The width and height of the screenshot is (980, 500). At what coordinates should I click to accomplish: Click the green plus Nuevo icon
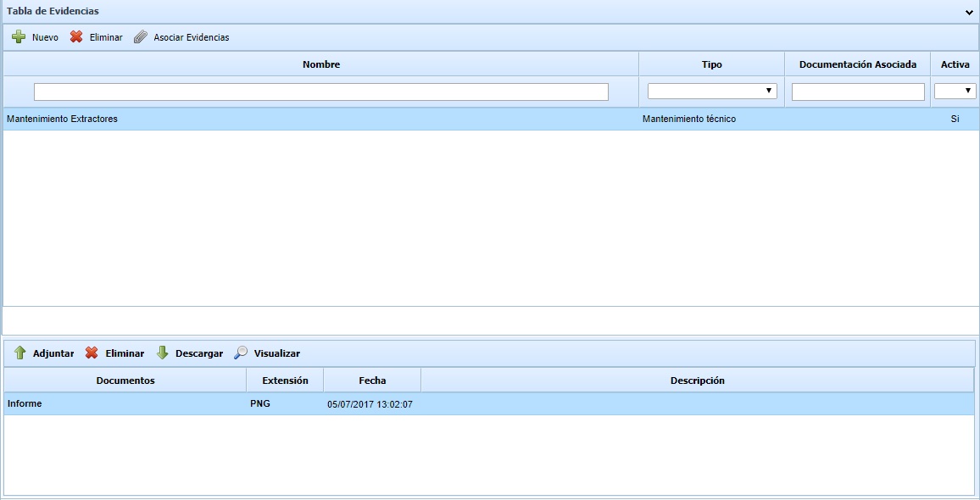19,37
